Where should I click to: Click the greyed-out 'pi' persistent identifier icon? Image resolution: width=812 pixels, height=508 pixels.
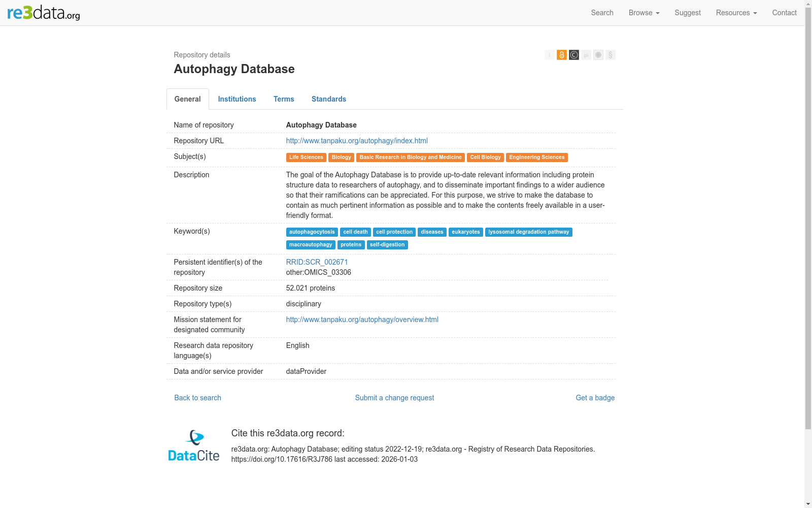586,55
